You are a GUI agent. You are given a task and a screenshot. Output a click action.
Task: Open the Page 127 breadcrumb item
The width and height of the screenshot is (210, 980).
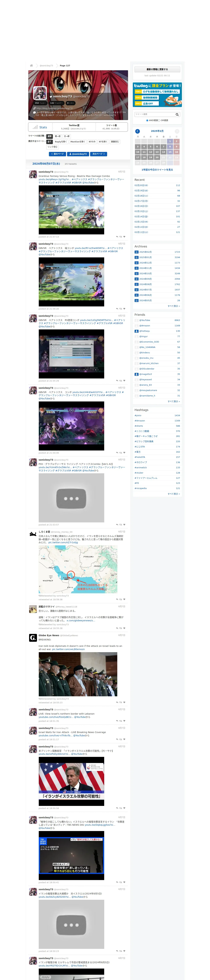click(x=65, y=65)
